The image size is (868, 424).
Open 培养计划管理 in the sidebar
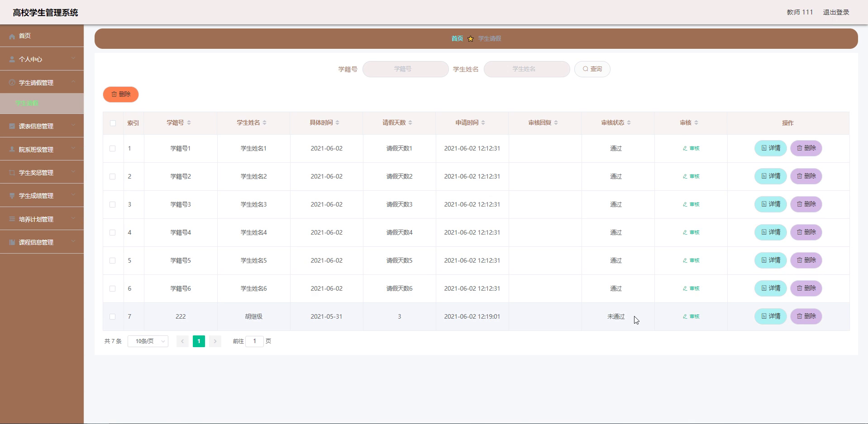(x=42, y=219)
